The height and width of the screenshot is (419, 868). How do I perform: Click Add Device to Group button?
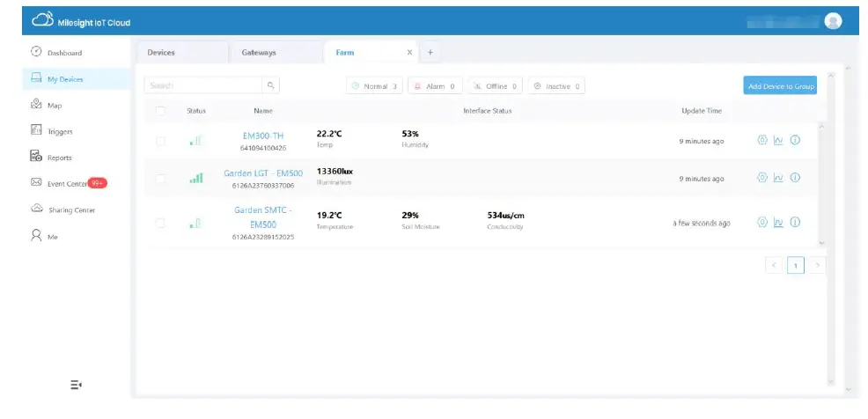pos(780,85)
